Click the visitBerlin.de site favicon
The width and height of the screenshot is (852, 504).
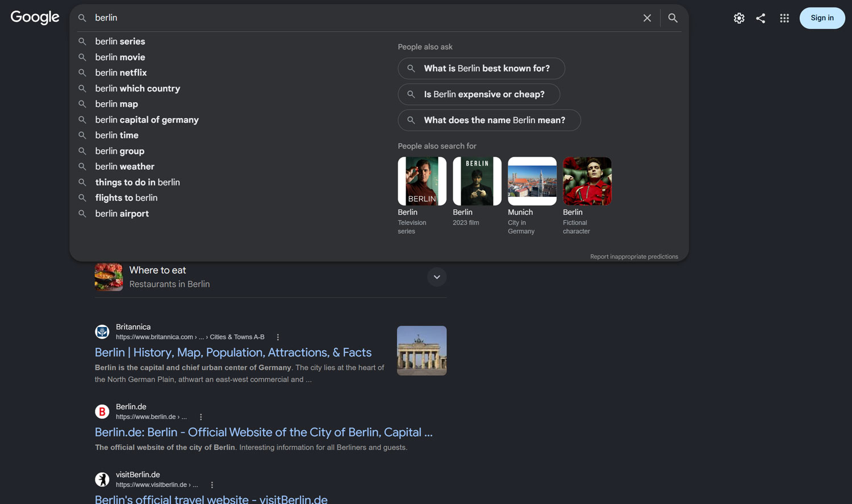pyautogui.click(x=102, y=480)
